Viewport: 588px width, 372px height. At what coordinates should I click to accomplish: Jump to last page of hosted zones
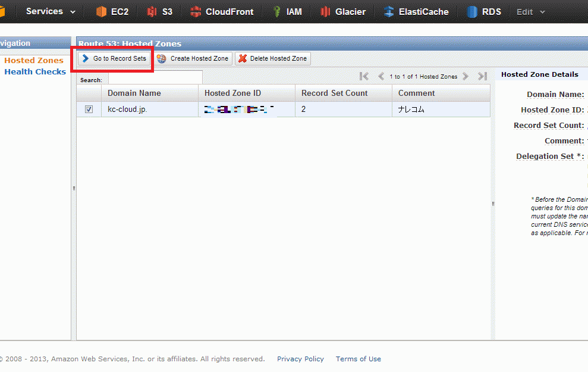[x=483, y=76]
